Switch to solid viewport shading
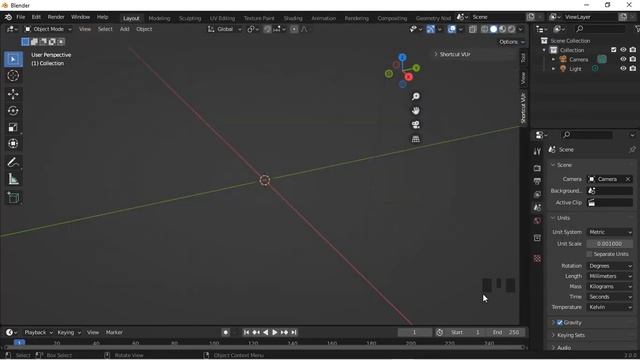 (x=493, y=29)
